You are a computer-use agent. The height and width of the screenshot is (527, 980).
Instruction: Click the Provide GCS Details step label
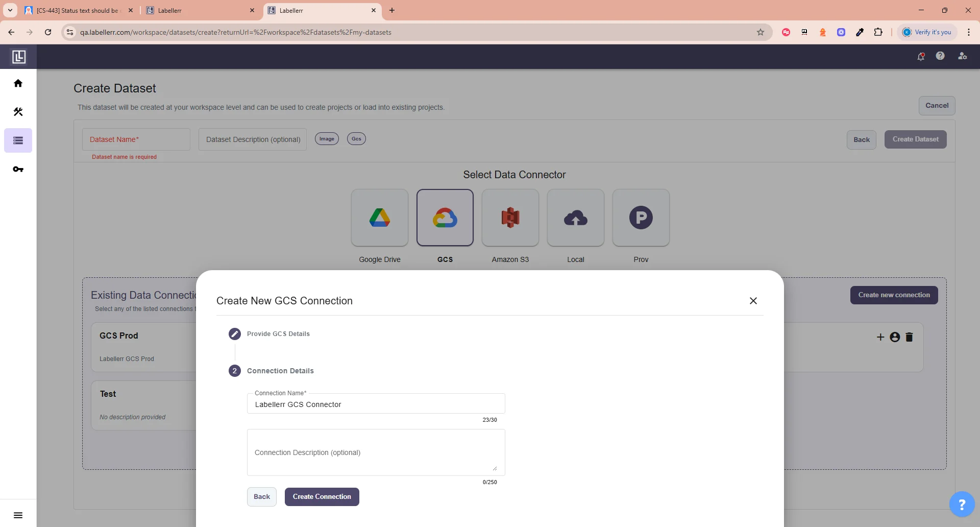(278, 334)
